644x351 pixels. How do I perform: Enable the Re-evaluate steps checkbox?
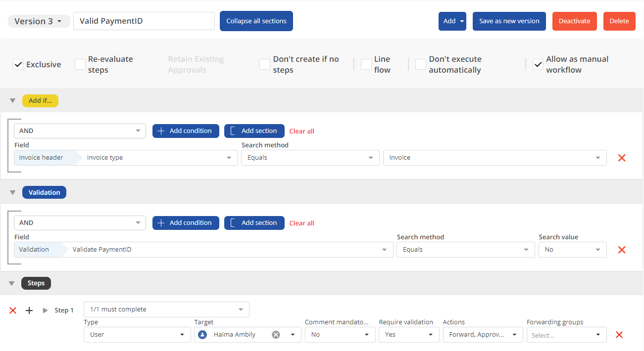80,64
